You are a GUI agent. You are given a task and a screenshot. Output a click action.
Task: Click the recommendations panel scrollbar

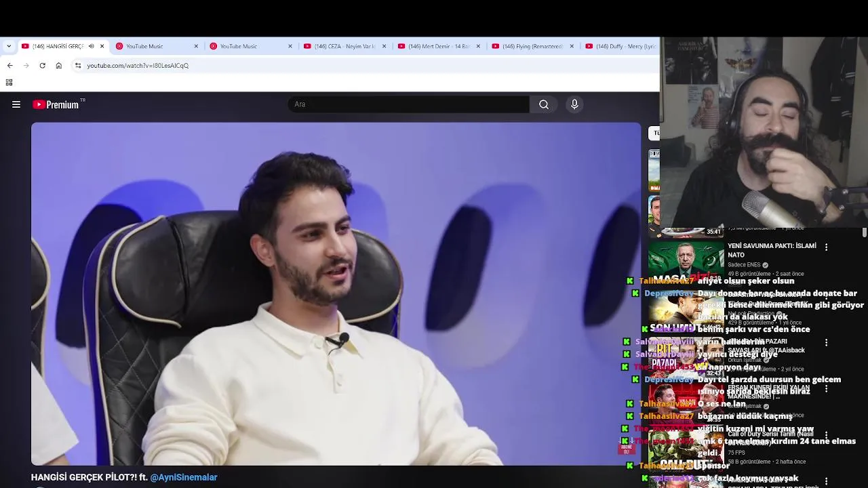(865, 232)
